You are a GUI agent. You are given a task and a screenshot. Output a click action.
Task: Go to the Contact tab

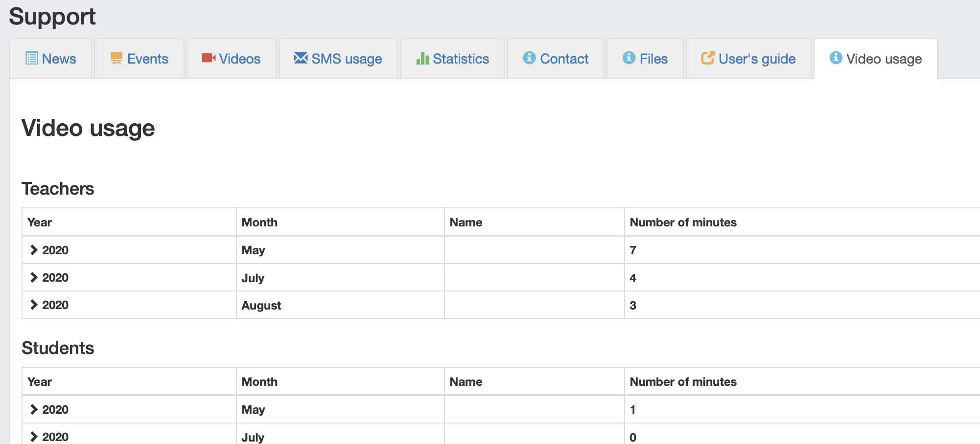point(556,59)
